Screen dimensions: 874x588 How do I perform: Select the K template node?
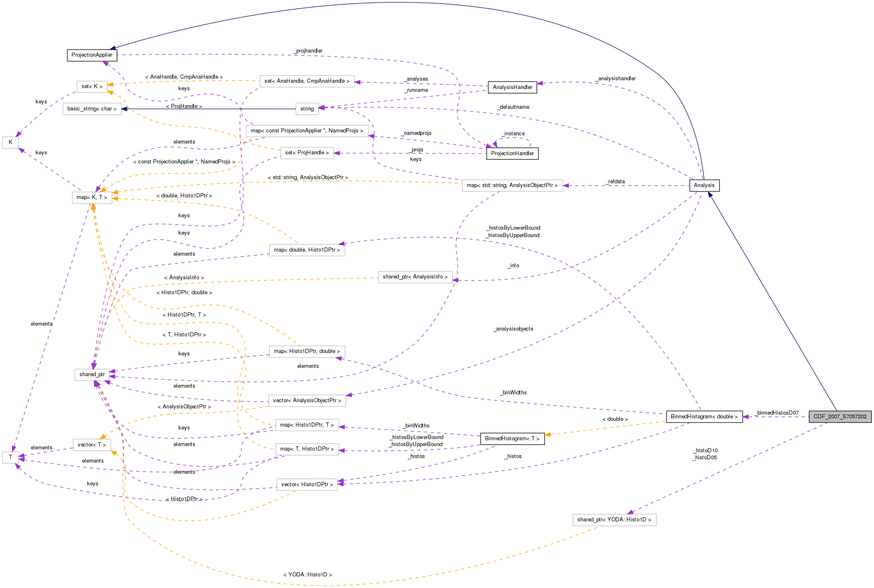coord(10,142)
